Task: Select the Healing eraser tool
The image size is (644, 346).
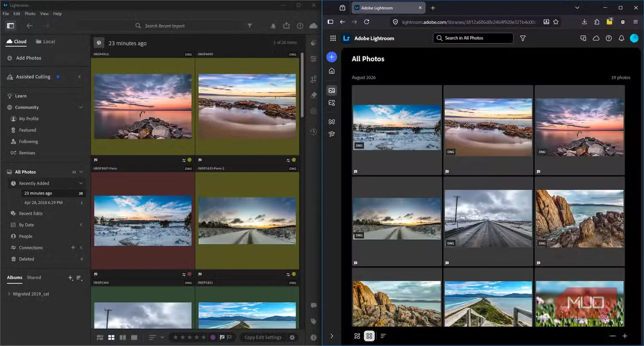Action: pyautogui.click(x=314, y=95)
